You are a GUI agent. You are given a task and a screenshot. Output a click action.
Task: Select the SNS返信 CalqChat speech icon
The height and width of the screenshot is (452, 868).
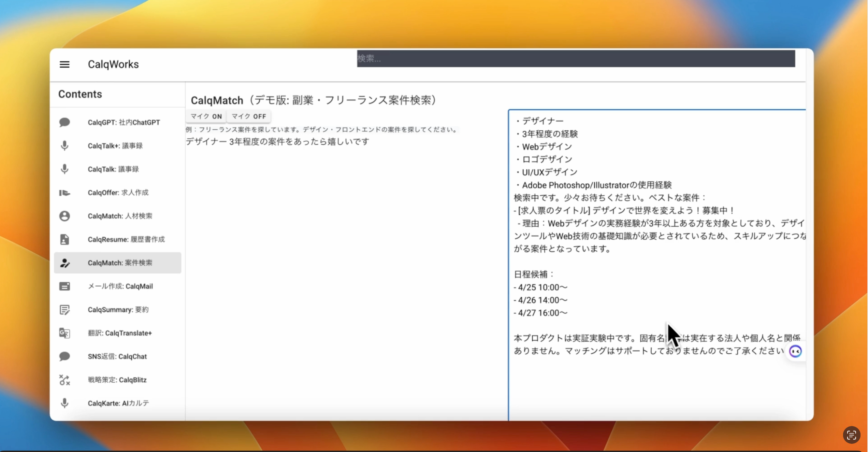coord(65,356)
